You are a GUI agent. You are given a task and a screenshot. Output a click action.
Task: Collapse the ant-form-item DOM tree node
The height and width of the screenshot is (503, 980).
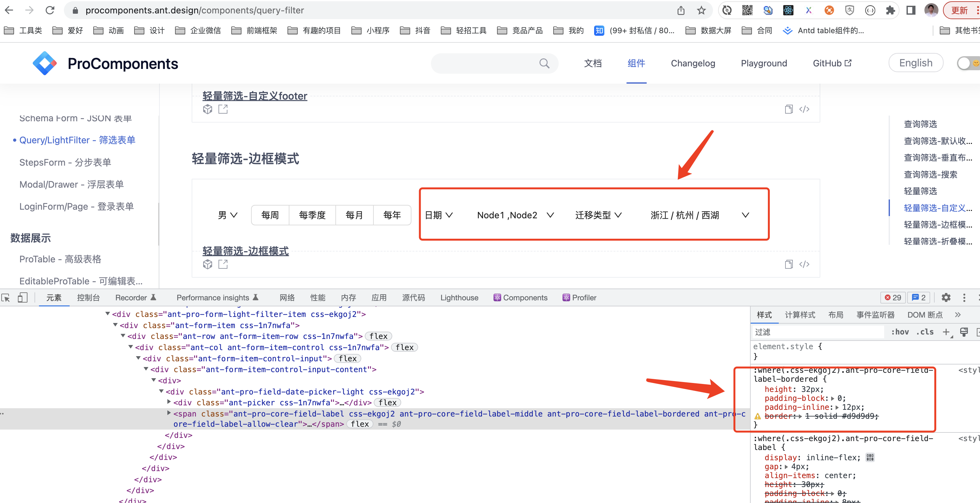coord(115,325)
